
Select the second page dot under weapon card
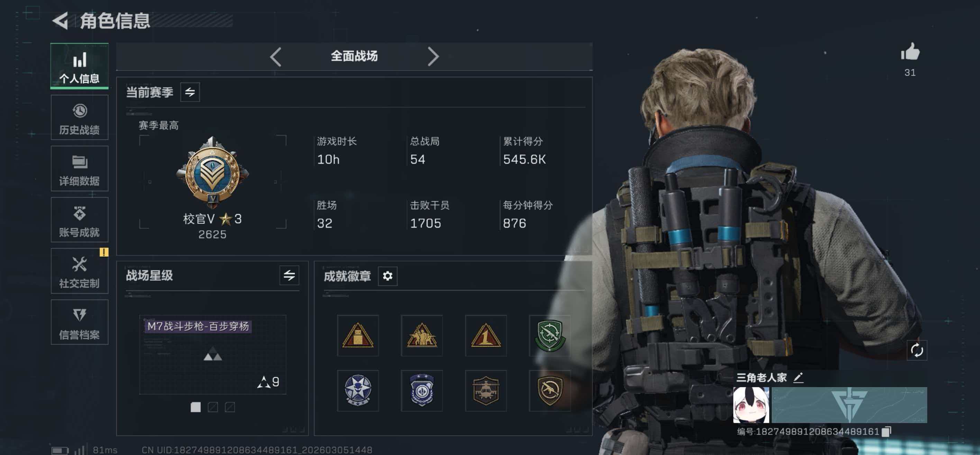pyautogui.click(x=213, y=407)
